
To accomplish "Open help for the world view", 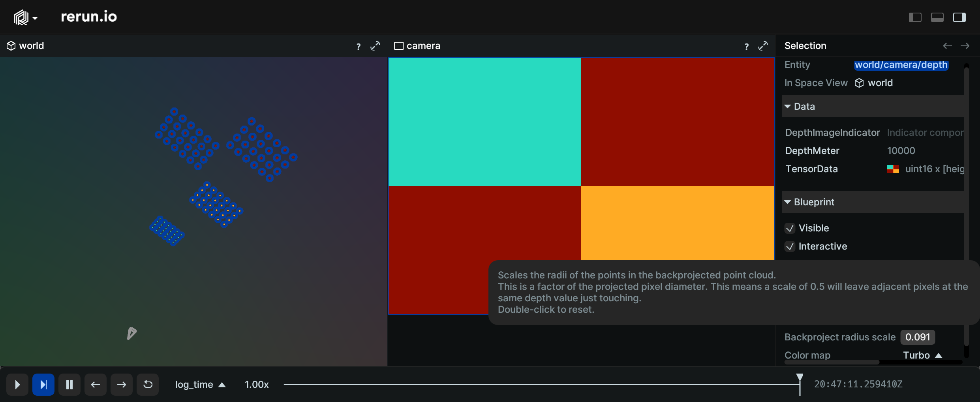I will [358, 46].
